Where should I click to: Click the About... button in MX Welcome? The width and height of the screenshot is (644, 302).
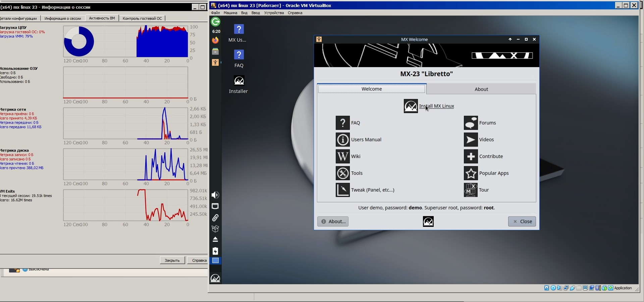tap(333, 221)
